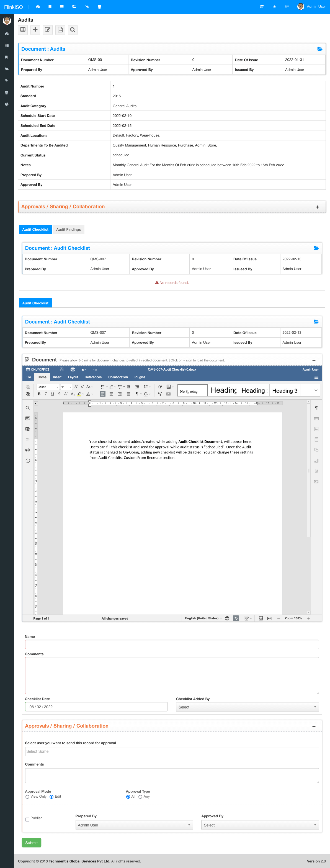Open the Prepared By Admin User dropdown
Image resolution: width=330 pixels, height=868 pixels.
[x=134, y=825]
